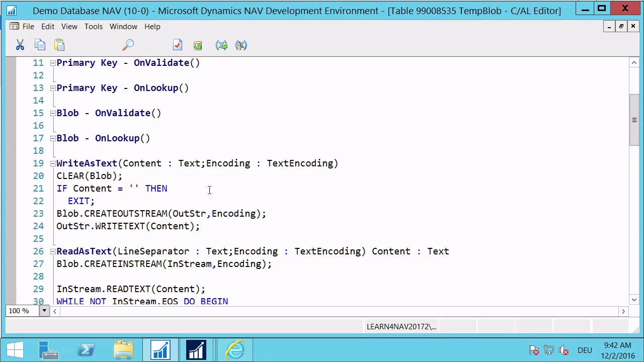
Task: Click OutStr.WRITETEXT(Content); on line 24
Action: 128,226
